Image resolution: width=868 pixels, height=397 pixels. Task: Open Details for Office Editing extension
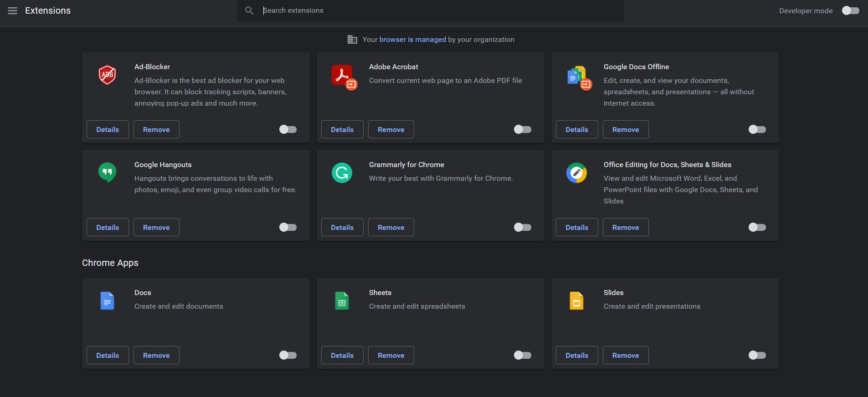tap(577, 227)
